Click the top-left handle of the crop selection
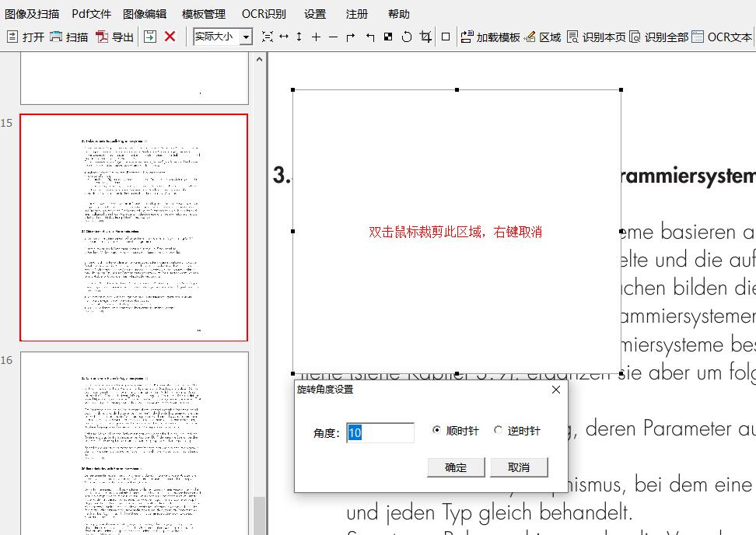The width and height of the screenshot is (756, 535). (x=293, y=89)
